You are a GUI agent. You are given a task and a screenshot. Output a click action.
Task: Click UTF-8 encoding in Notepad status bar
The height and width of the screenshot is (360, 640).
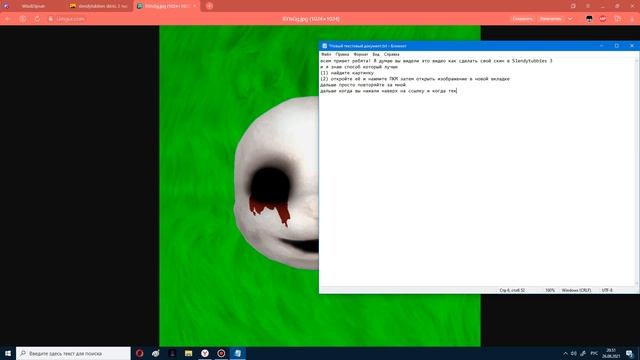click(x=607, y=290)
